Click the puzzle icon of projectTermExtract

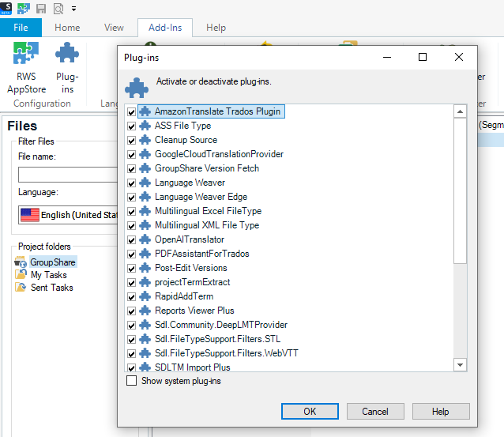click(145, 282)
